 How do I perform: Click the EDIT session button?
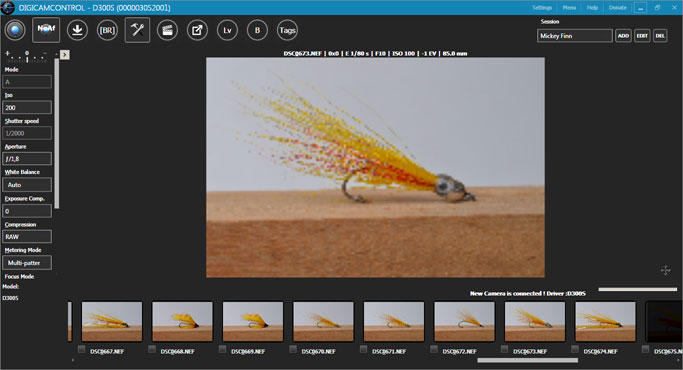[x=642, y=36]
